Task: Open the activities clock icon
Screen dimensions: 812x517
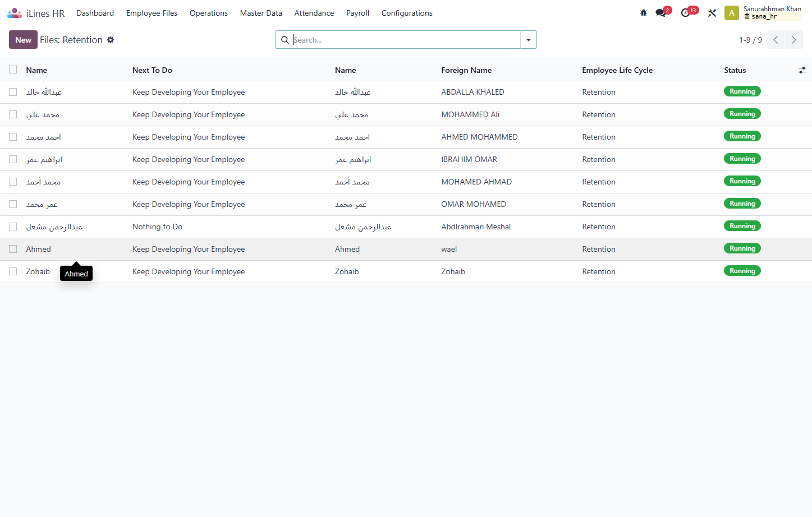Action: point(686,13)
